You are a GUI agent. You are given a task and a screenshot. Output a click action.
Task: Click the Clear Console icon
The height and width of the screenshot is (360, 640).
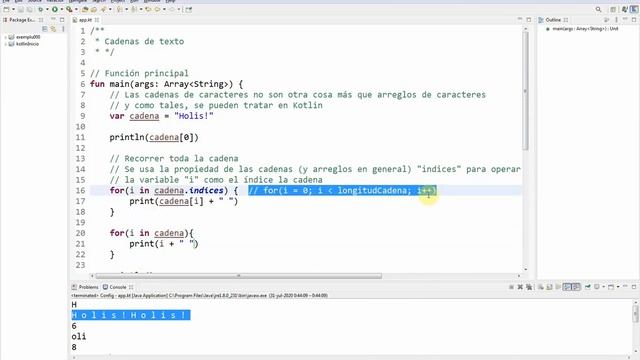(x=541, y=287)
